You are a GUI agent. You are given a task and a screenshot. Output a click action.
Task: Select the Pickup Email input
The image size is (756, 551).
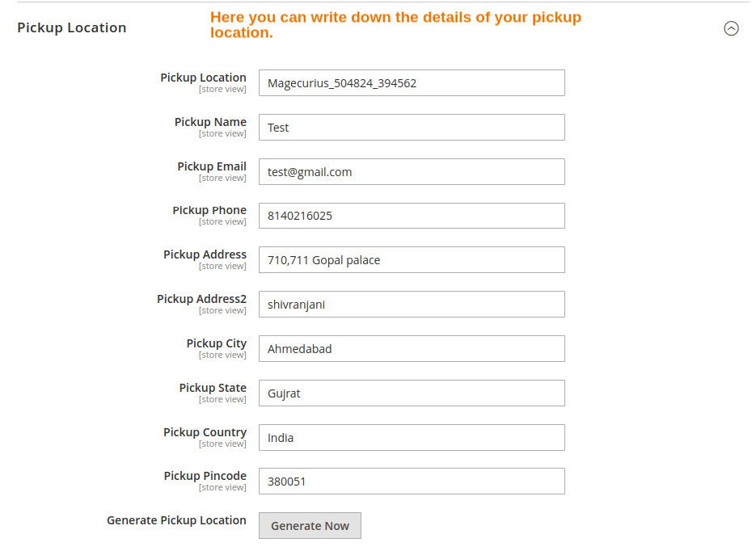click(x=412, y=171)
